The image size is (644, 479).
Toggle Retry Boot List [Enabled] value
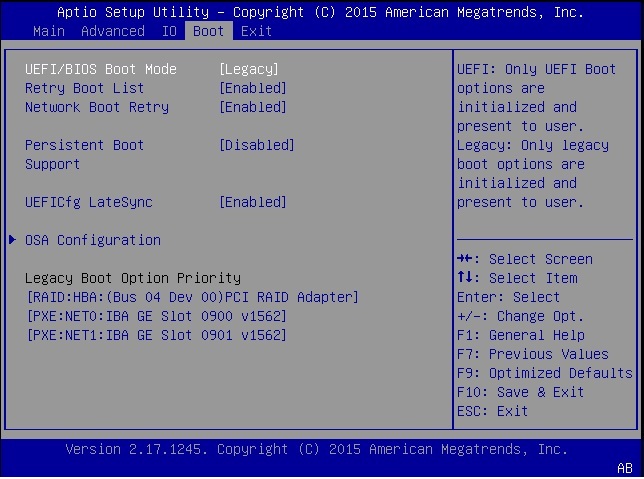253,88
